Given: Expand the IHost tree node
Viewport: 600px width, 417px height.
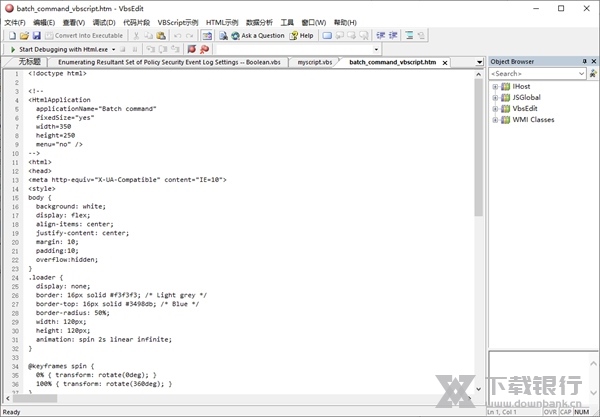Looking at the screenshot, I should 494,87.
